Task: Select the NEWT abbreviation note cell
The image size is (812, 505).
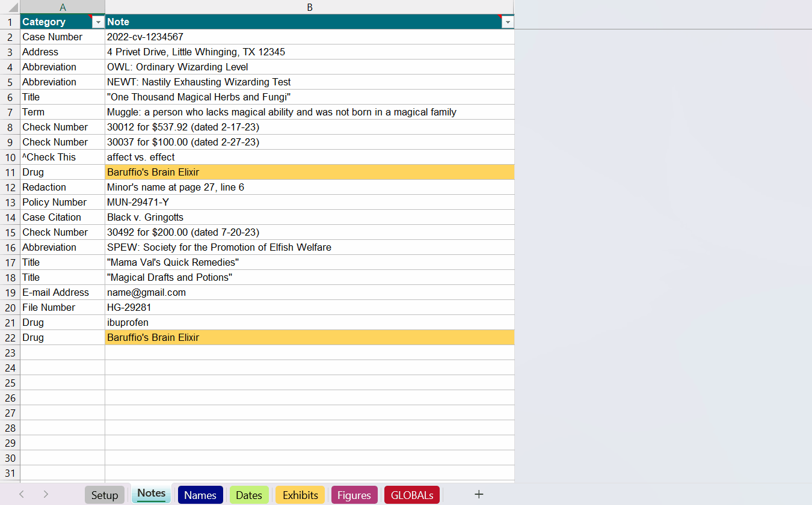Action: (310, 82)
